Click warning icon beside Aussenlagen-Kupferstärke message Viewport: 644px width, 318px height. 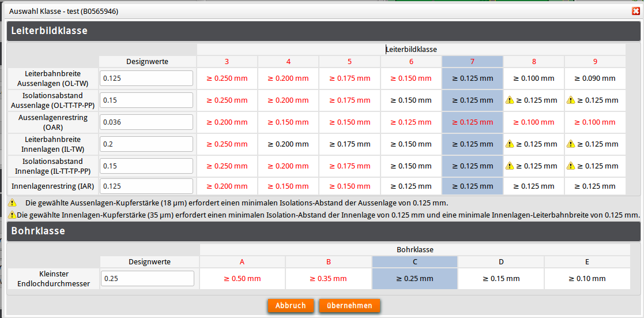coord(12,203)
